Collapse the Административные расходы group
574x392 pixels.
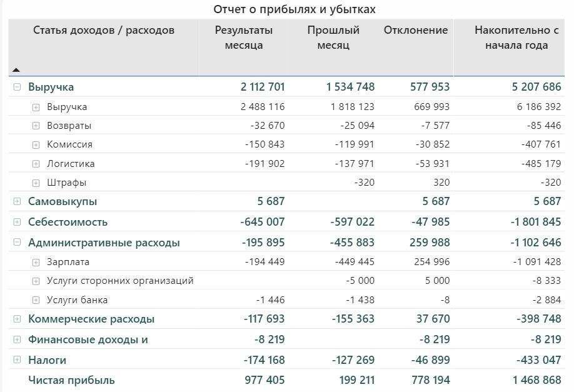17,243
